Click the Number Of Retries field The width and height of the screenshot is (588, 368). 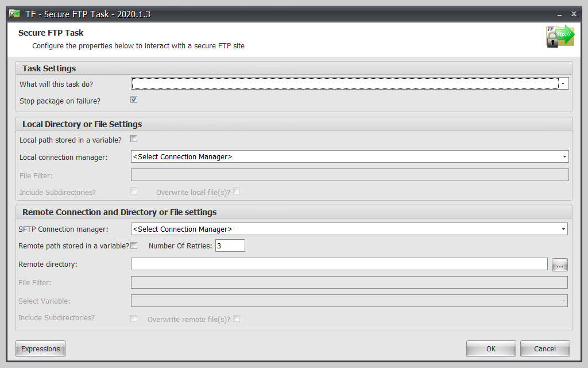[230, 246]
